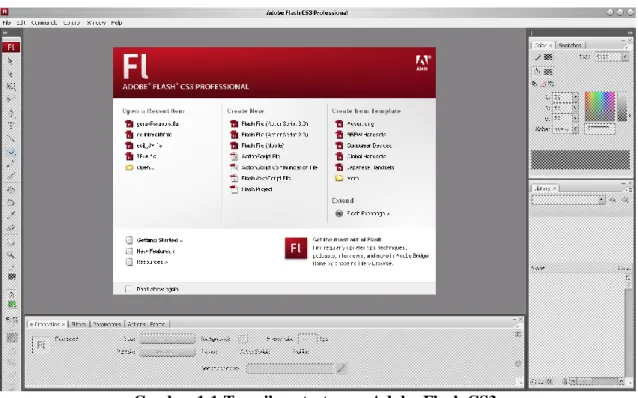Create new Flash File (ActionScript 3.0)
Viewport: 638px width, 398px height.
[x=269, y=124]
